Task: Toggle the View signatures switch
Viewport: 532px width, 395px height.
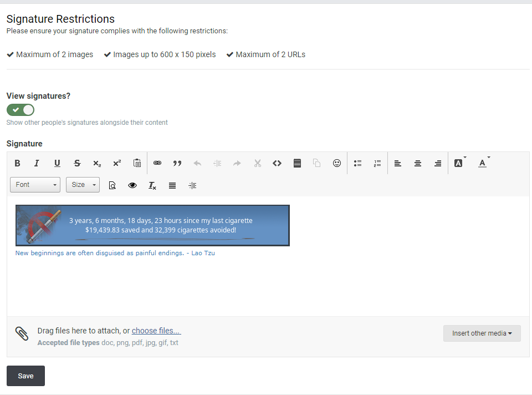Action: (x=21, y=110)
